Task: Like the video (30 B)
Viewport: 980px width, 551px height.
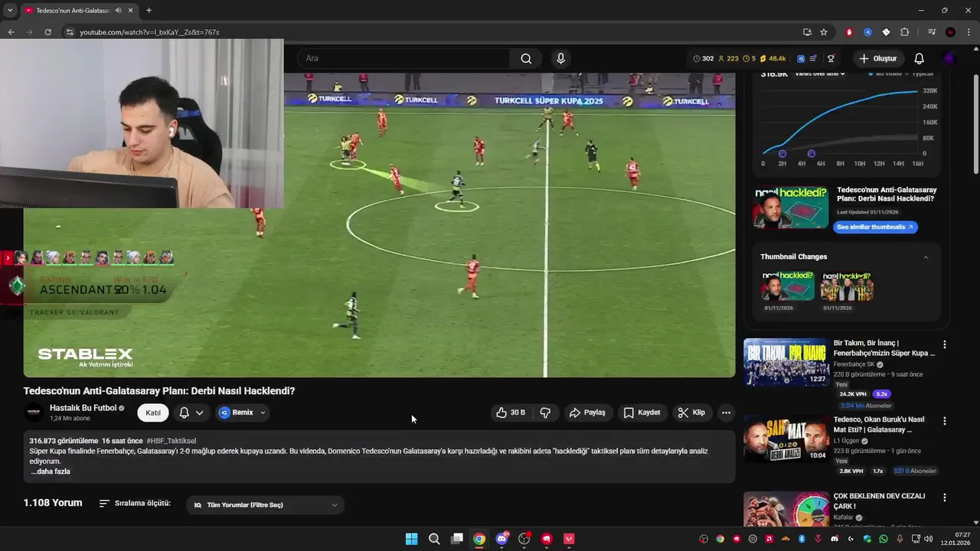Action: coord(511,412)
